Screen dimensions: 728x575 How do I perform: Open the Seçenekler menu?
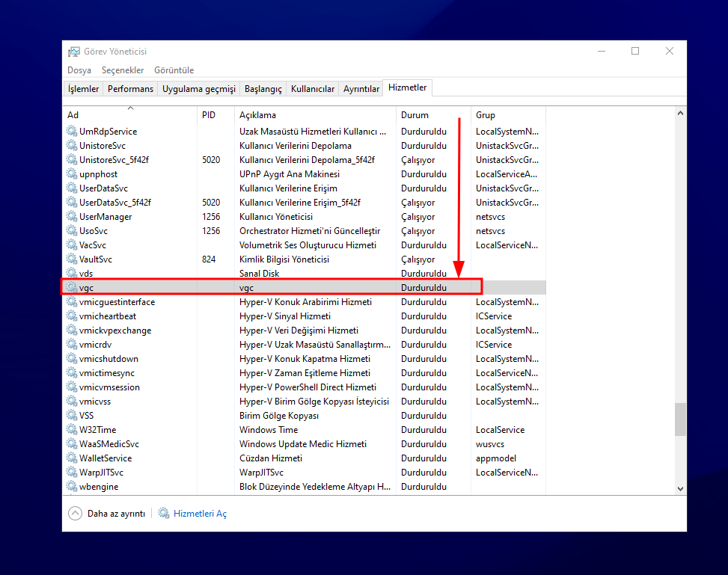123,70
